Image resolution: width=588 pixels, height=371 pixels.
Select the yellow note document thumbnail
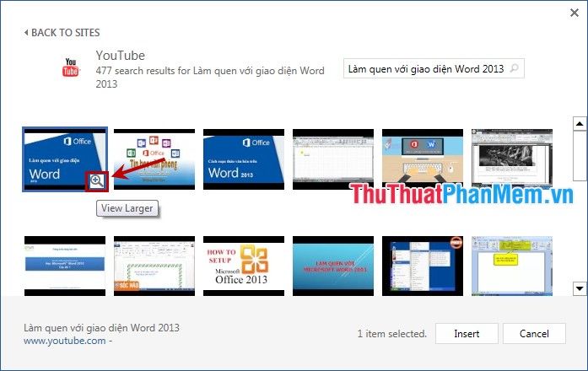pyautogui.click(x=511, y=266)
